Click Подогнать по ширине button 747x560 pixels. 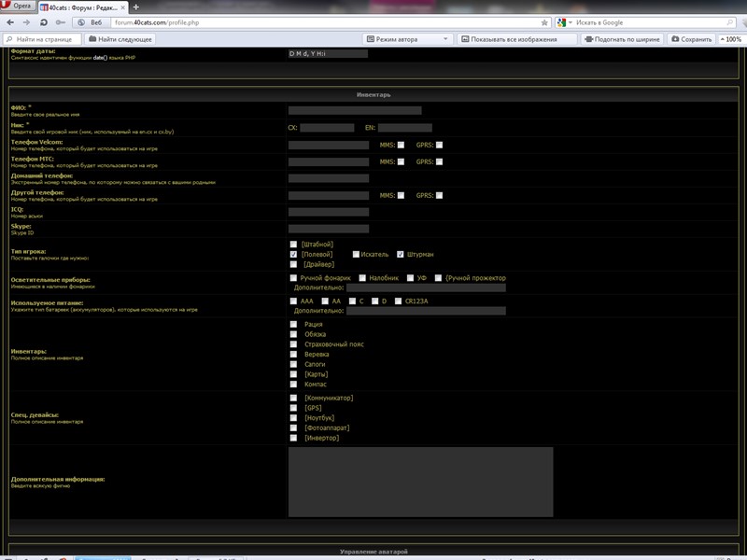click(x=622, y=39)
